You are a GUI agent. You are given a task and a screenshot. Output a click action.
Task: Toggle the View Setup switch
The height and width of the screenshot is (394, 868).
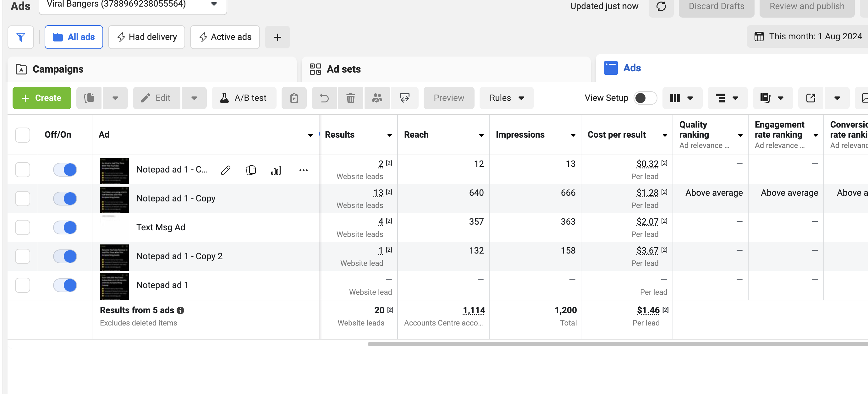click(645, 98)
